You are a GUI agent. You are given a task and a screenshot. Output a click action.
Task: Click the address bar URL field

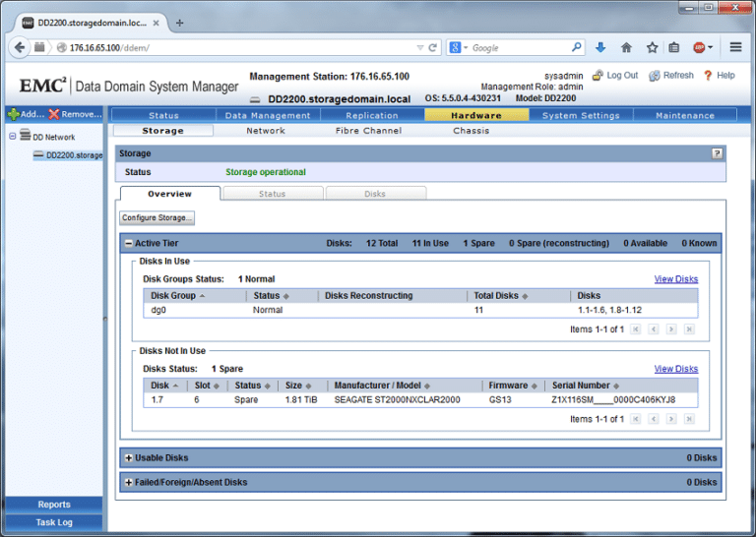241,47
